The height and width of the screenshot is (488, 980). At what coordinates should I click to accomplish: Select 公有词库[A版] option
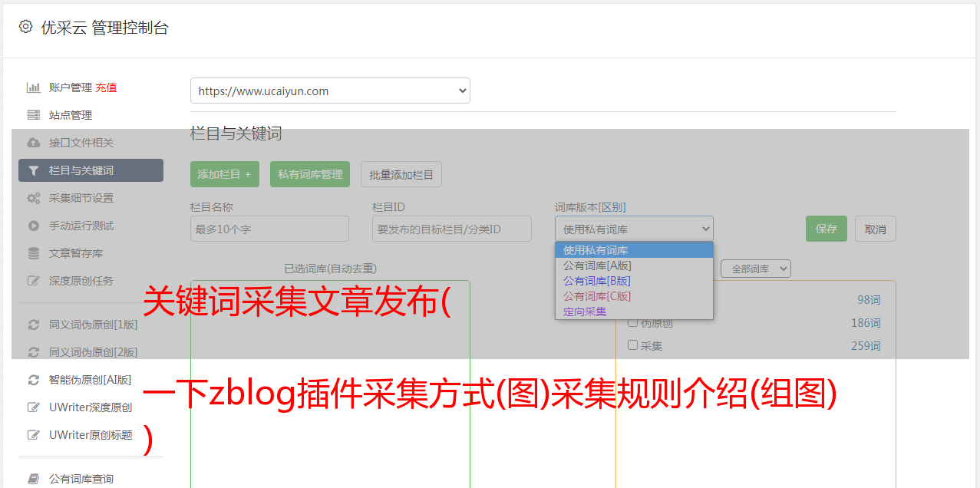pyautogui.click(x=634, y=265)
